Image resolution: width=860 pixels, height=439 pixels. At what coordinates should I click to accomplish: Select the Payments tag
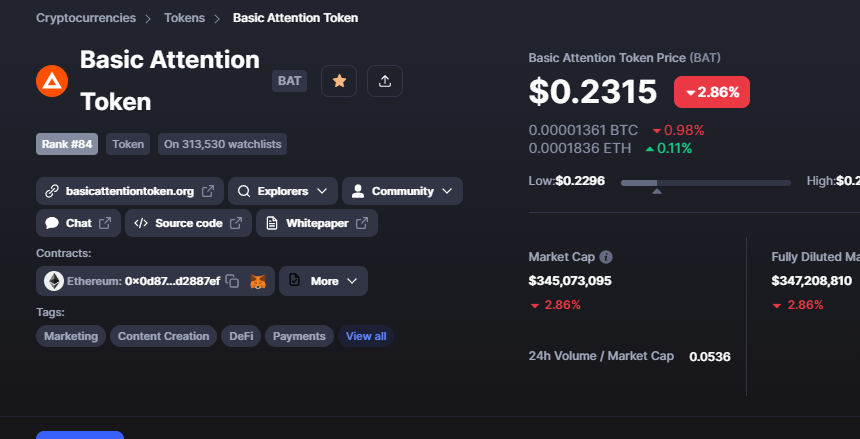[299, 336]
